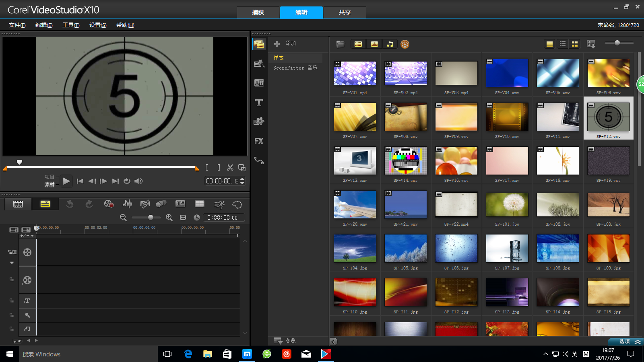Screen dimensions: 644x362
Task: Toggle lock on the voice track
Action: coord(12,315)
